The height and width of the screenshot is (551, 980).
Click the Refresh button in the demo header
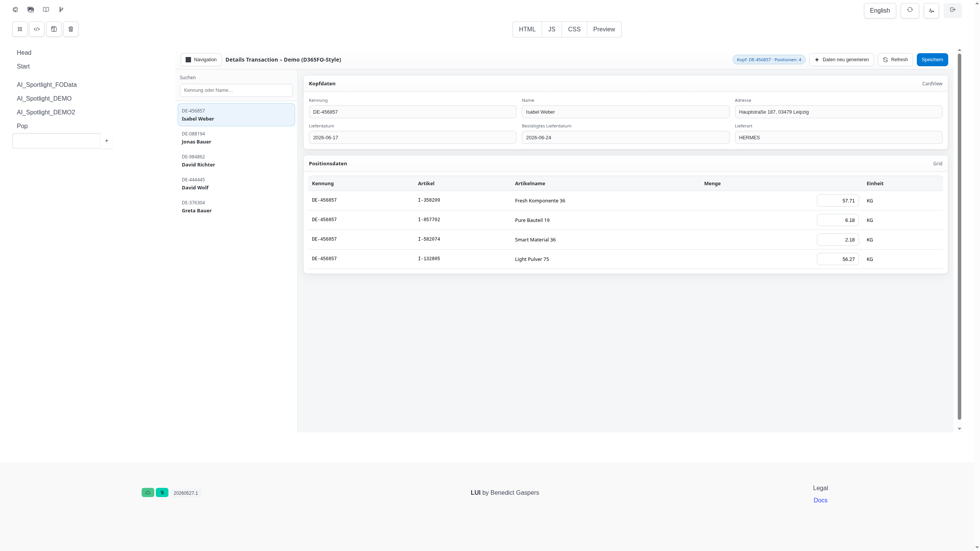click(895, 60)
